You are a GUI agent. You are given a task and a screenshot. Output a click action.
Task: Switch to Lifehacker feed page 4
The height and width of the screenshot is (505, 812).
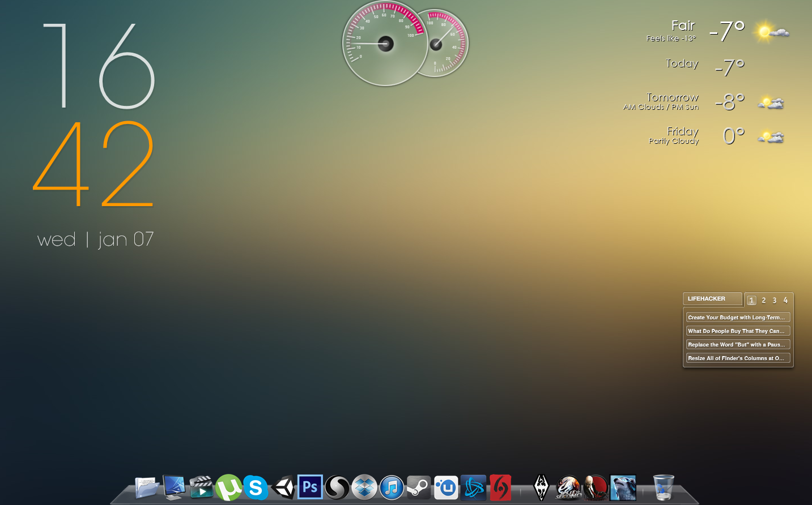[x=786, y=300]
